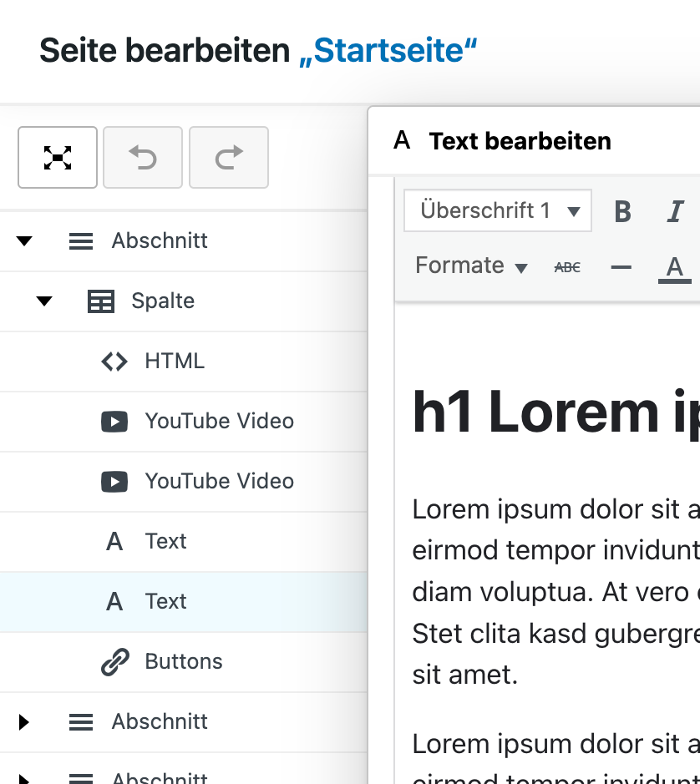Select the HTML element in the tree

point(174,362)
